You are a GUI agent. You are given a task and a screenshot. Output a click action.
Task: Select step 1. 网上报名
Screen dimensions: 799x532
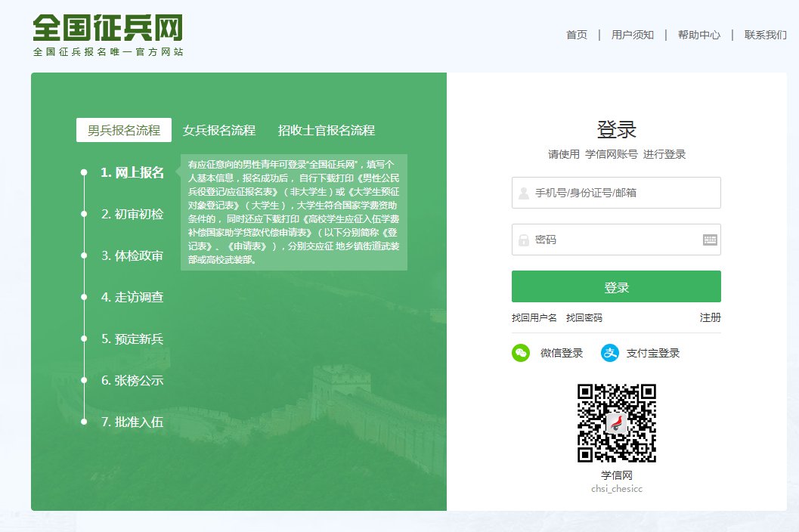(132, 172)
